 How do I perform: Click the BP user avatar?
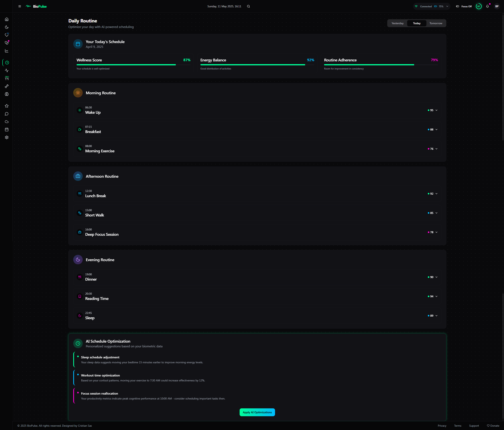(497, 6)
